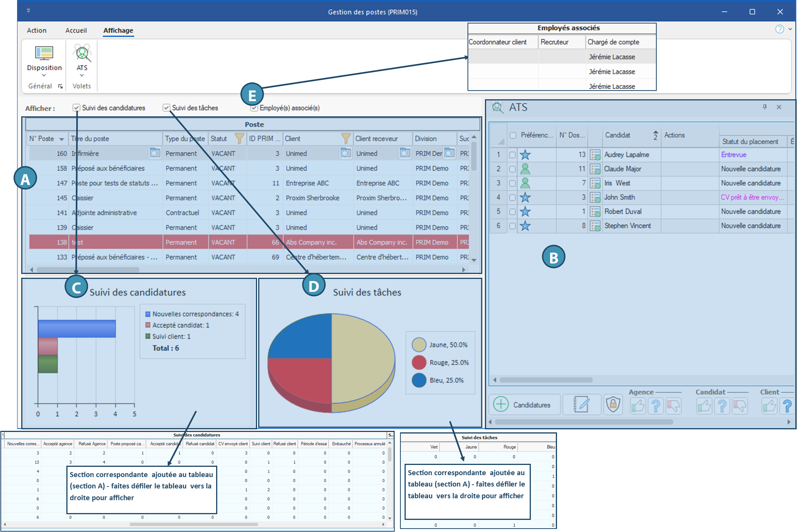Click Agence thumbs-up accept icon

[x=638, y=406]
